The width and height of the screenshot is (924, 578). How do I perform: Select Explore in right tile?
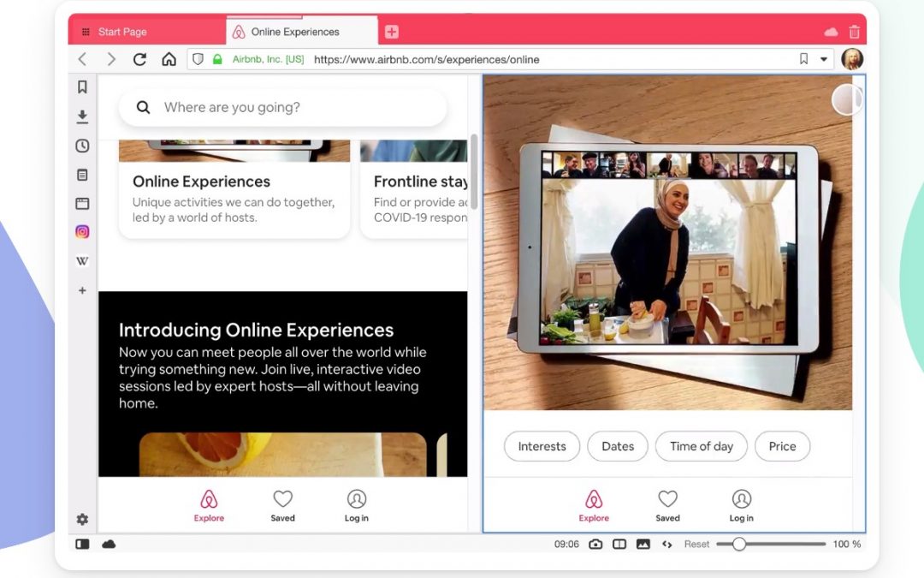(594, 506)
